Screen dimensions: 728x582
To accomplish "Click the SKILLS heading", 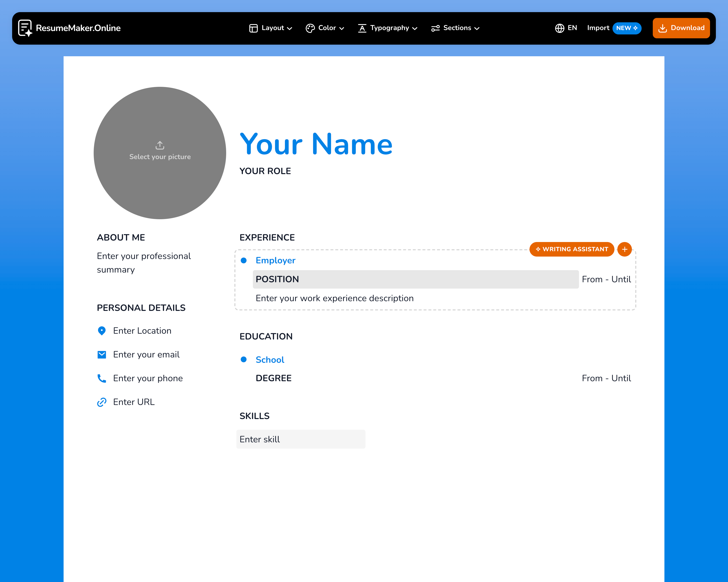I will tap(255, 416).
